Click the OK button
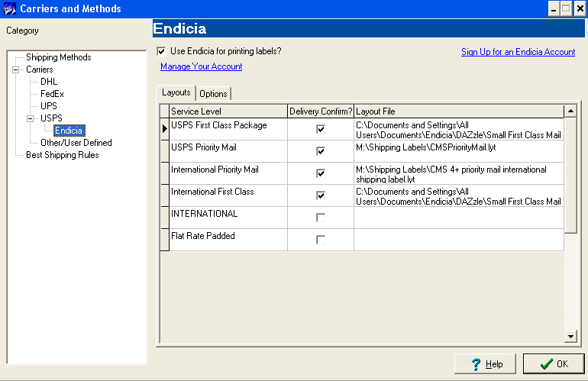Screen dimensions: 588x381 pyautogui.click(x=554, y=363)
